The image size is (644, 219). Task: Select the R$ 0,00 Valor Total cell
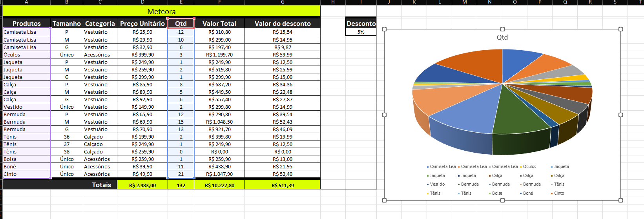219,151
